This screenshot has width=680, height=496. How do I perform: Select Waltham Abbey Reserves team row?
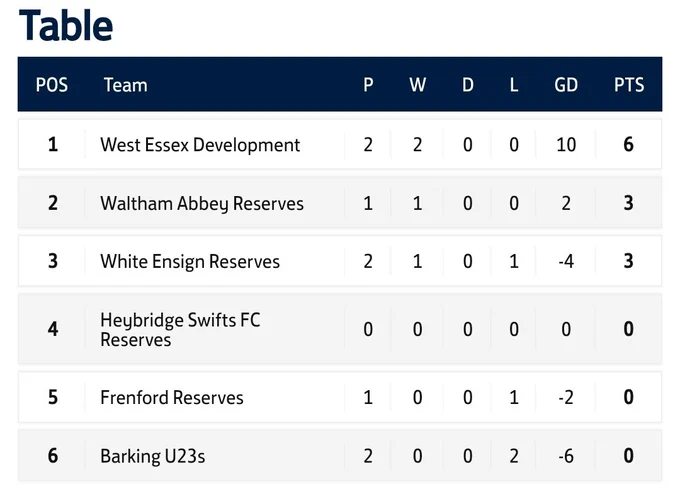tap(340, 202)
